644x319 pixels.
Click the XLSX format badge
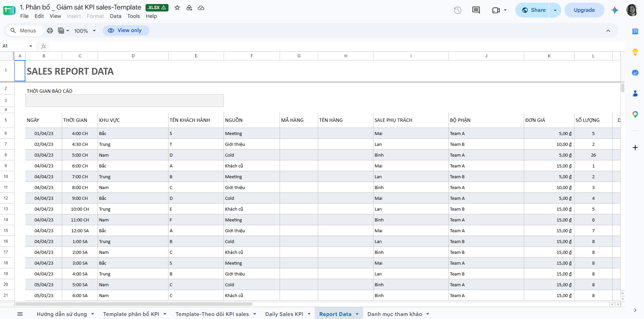point(157,7)
